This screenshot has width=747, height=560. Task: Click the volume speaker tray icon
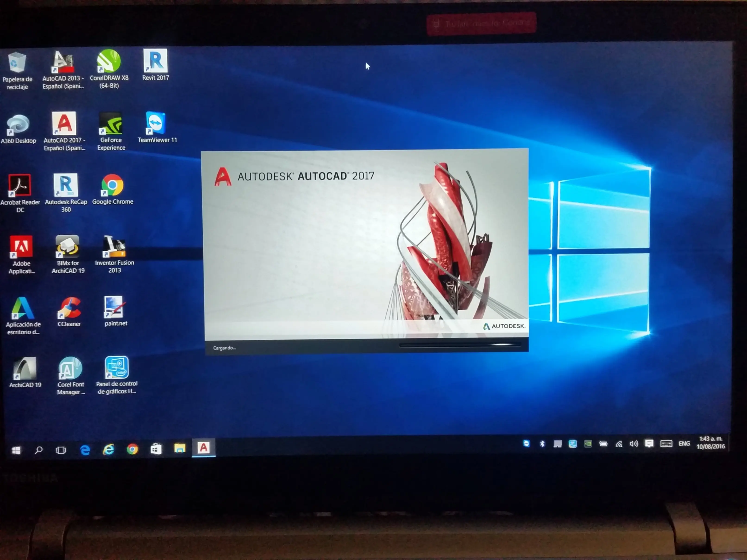click(x=634, y=444)
